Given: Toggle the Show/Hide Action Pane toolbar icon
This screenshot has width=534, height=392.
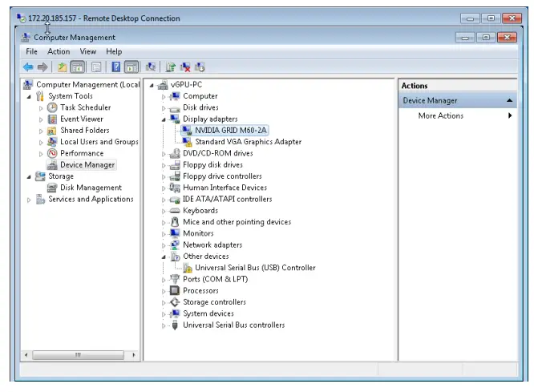Looking at the screenshot, I should pos(131,67).
